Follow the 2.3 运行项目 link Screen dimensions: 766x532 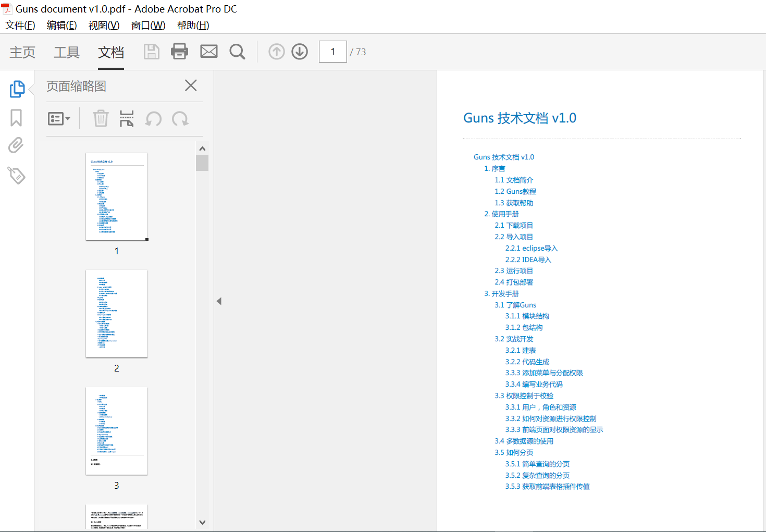(x=514, y=270)
